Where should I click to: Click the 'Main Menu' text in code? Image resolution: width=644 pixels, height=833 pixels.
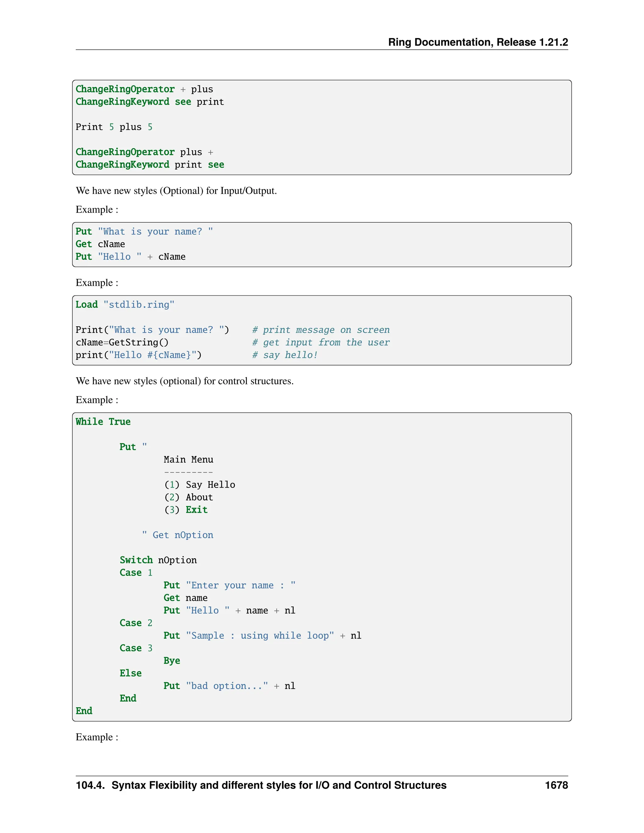tap(188, 460)
